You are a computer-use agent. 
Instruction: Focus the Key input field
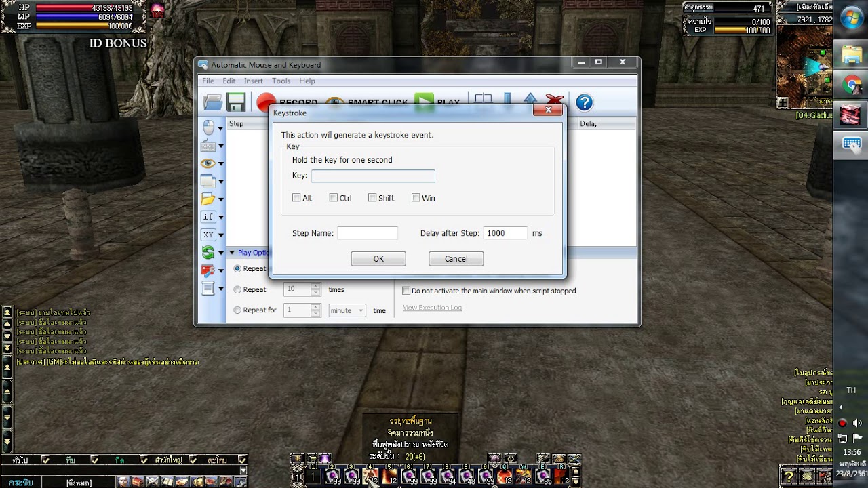click(x=373, y=176)
